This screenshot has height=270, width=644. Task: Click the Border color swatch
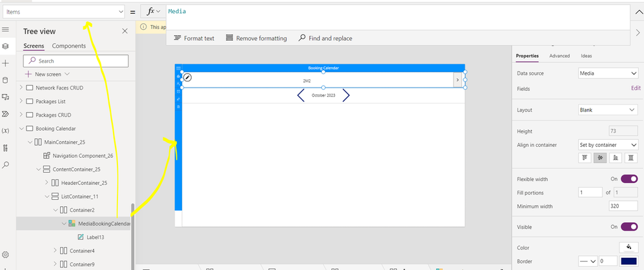pos(629,262)
